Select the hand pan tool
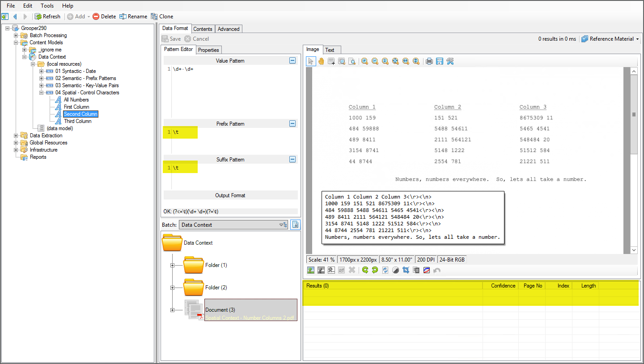The height and width of the screenshot is (364, 644). coord(321,61)
